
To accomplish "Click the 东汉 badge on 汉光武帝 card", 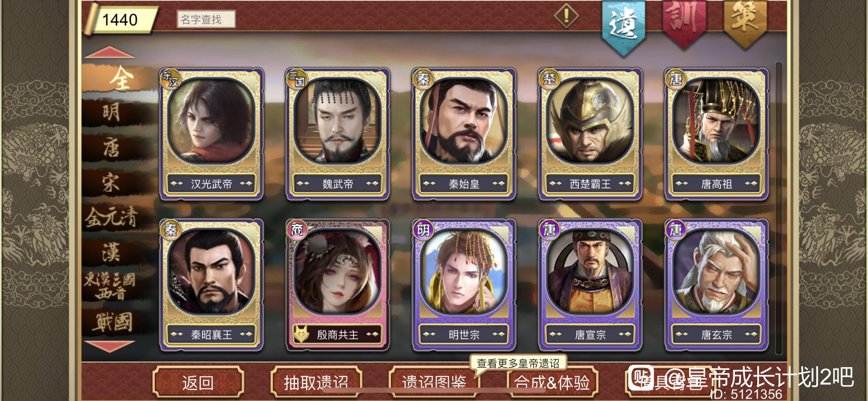I will coord(170,79).
